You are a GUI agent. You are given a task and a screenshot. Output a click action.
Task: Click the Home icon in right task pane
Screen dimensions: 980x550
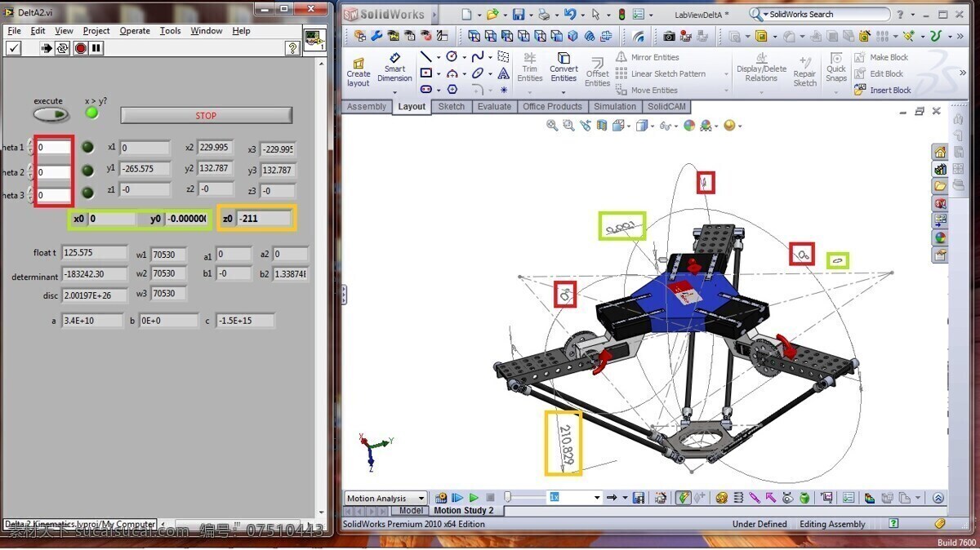pyautogui.click(x=940, y=152)
